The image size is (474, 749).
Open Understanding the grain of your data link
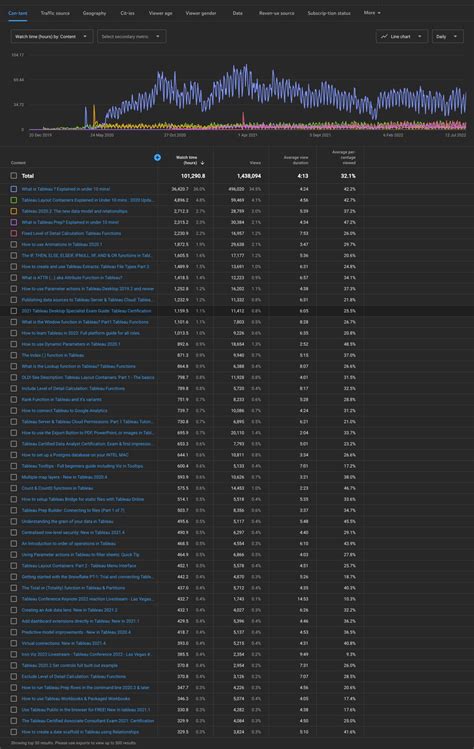tap(67, 521)
